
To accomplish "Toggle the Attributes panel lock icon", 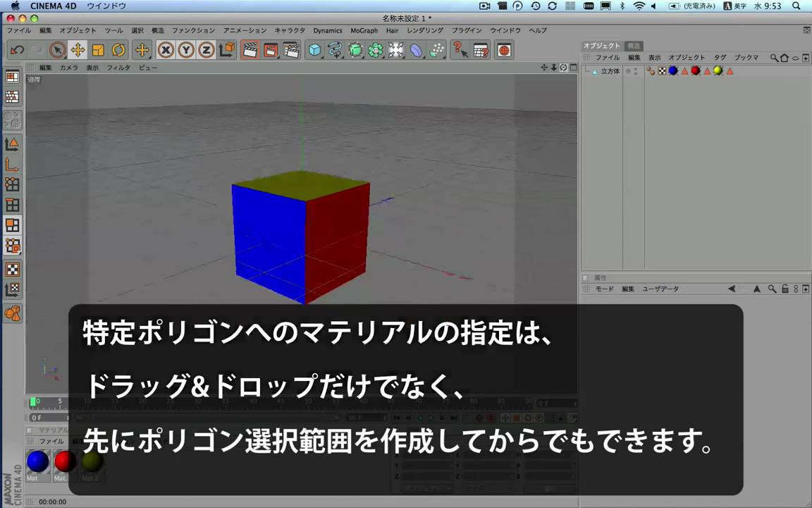I will (785, 289).
